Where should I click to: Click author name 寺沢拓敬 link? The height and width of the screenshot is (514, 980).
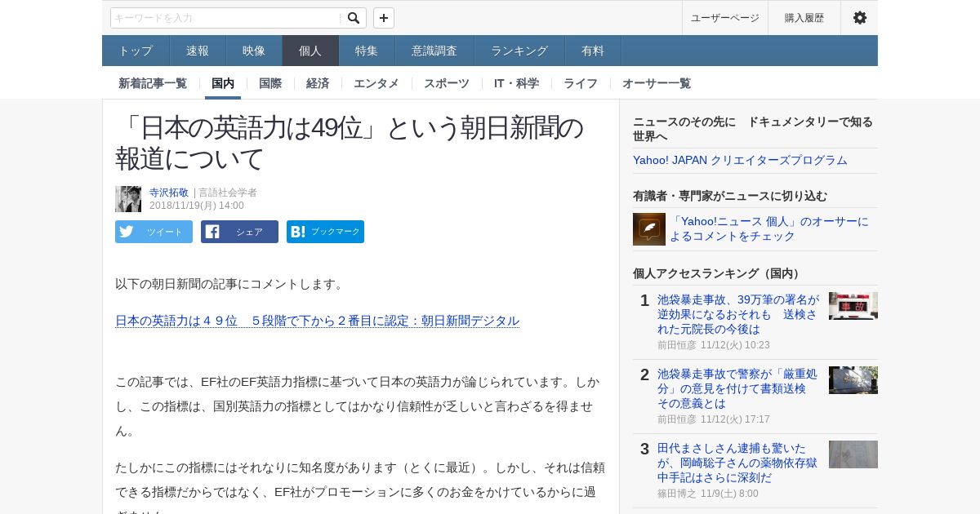point(169,193)
